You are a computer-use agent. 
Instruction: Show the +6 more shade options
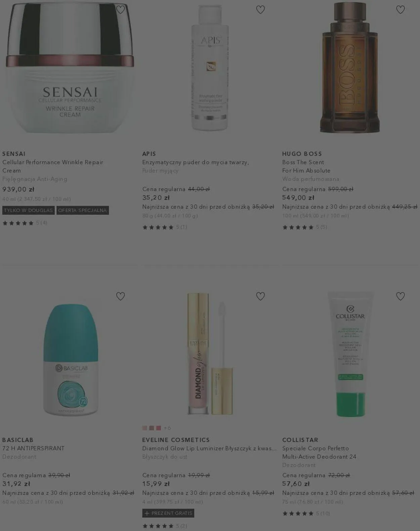167,428
